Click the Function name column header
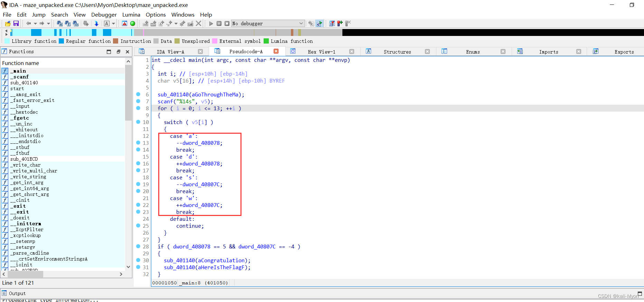 pyautogui.click(x=63, y=63)
